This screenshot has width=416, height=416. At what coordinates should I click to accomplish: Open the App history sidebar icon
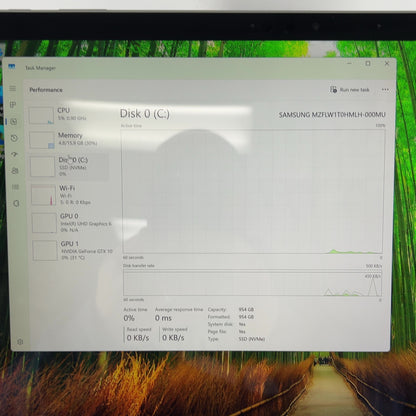click(14, 138)
